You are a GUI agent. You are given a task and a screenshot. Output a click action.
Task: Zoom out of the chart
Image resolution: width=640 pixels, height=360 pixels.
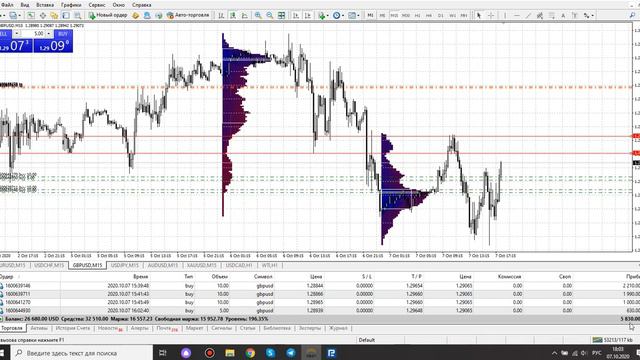coord(269,16)
